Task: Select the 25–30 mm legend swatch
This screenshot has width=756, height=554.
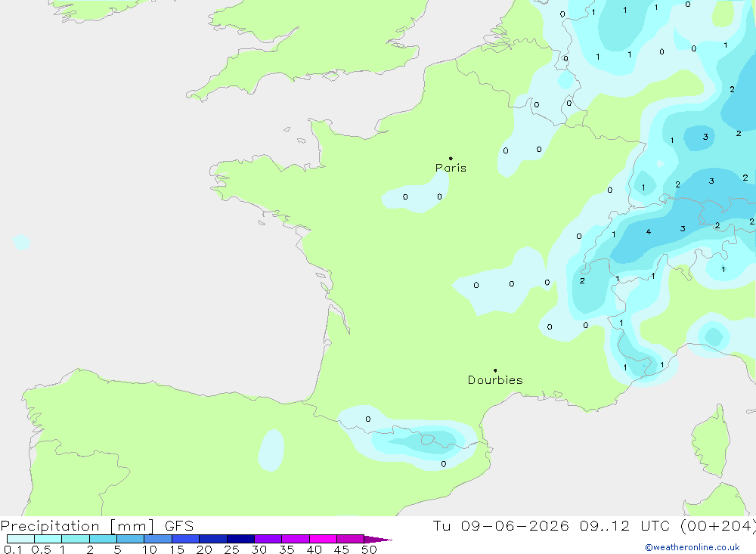Action: point(240,539)
